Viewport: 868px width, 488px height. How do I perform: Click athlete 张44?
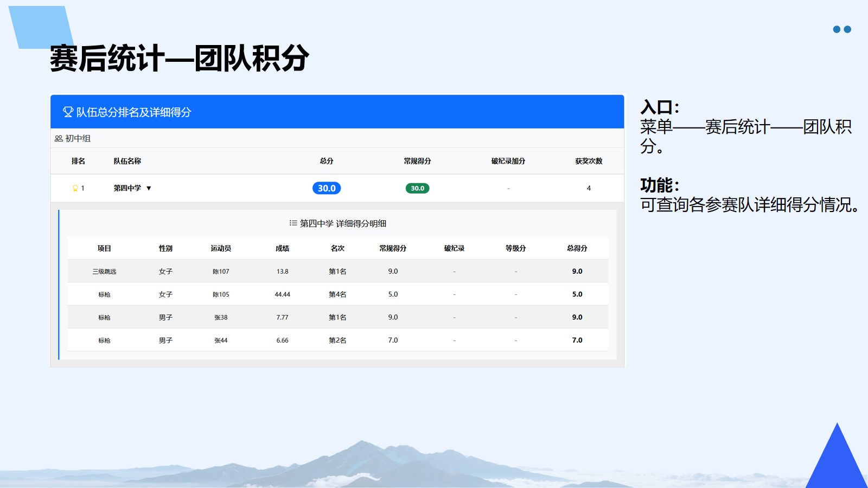tap(221, 341)
